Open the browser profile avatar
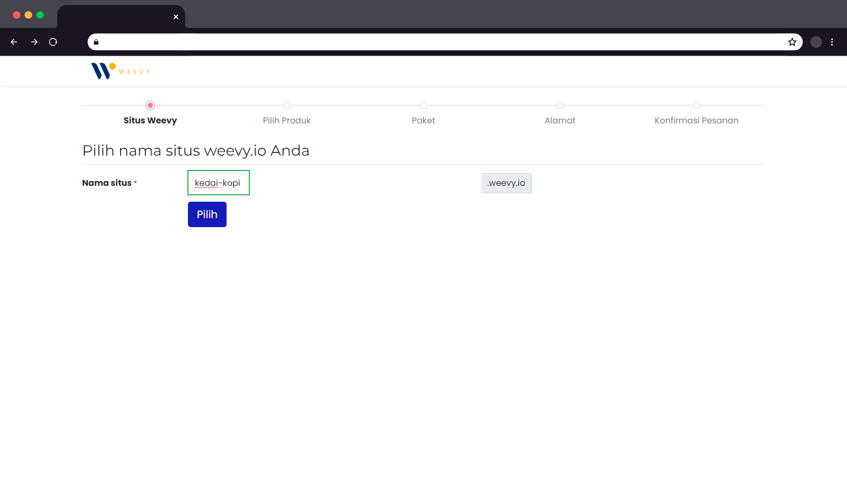The image size is (847, 504). click(x=816, y=42)
